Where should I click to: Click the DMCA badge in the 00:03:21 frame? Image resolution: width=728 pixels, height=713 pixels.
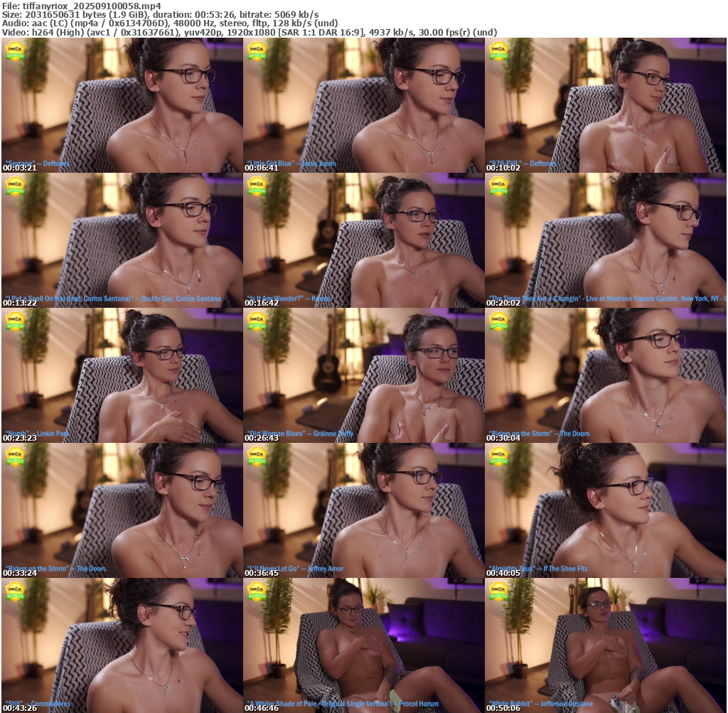tap(15, 51)
